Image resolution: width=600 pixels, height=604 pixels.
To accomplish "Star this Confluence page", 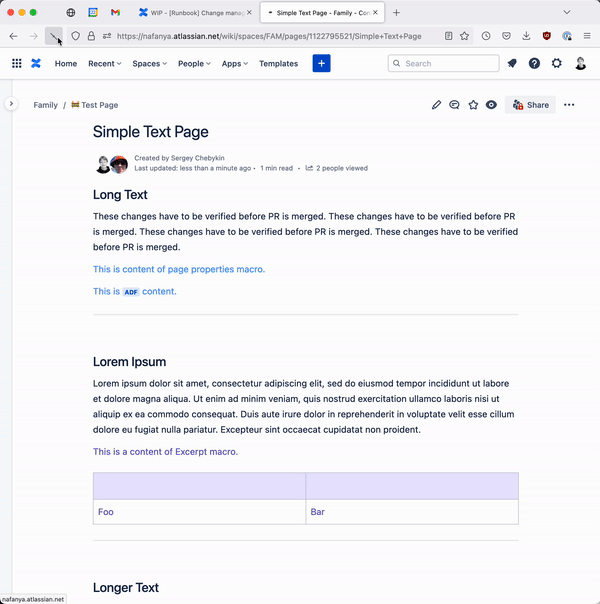I will coord(473,105).
